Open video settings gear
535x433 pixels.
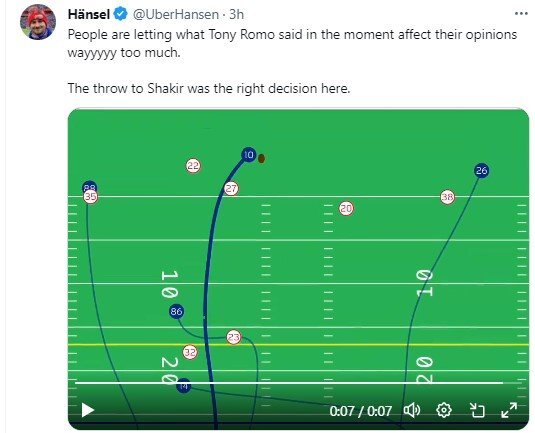(444, 410)
